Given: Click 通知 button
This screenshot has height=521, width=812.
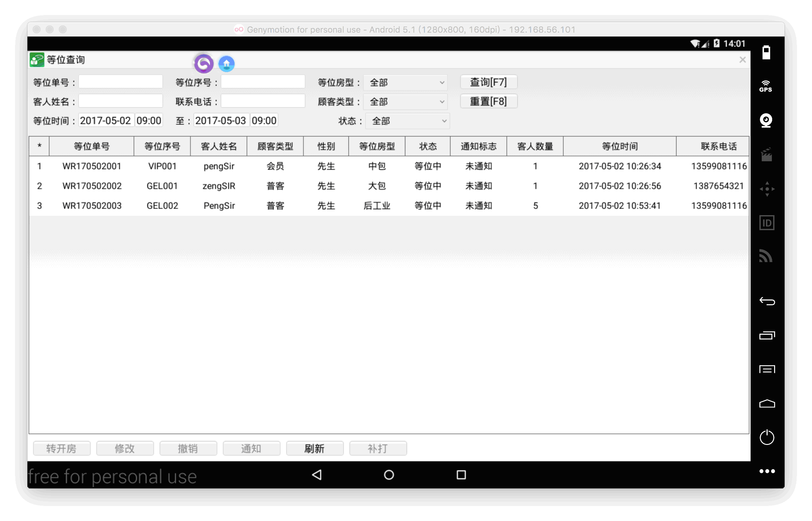Looking at the screenshot, I should (251, 449).
